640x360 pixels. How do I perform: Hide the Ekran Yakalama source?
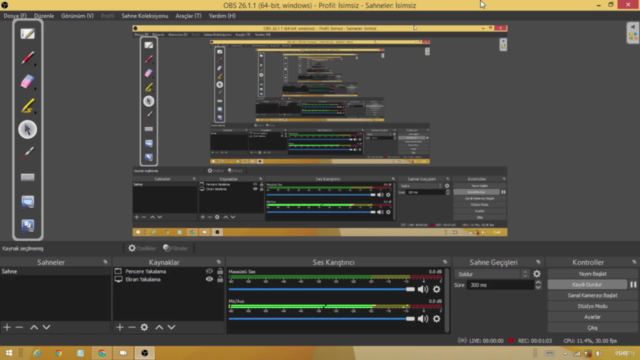(209, 279)
